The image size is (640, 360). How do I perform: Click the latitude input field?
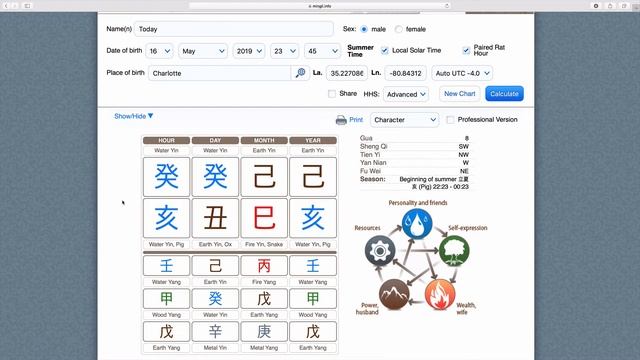click(347, 73)
